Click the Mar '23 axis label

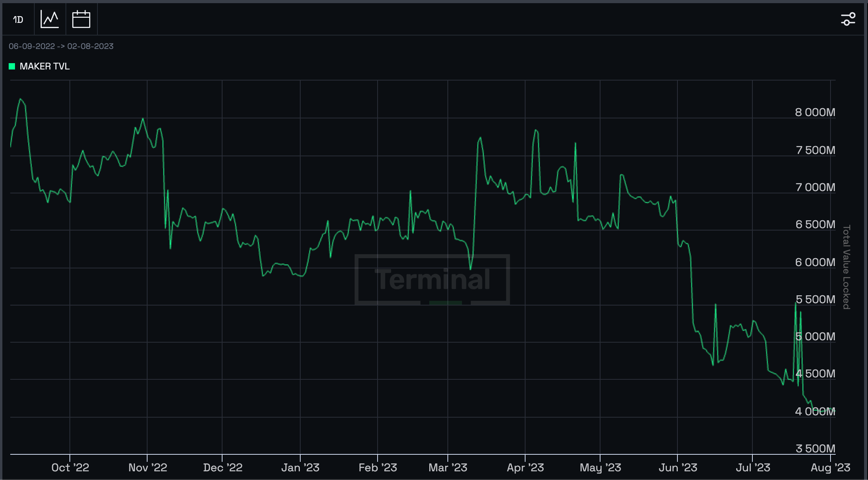click(x=448, y=468)
